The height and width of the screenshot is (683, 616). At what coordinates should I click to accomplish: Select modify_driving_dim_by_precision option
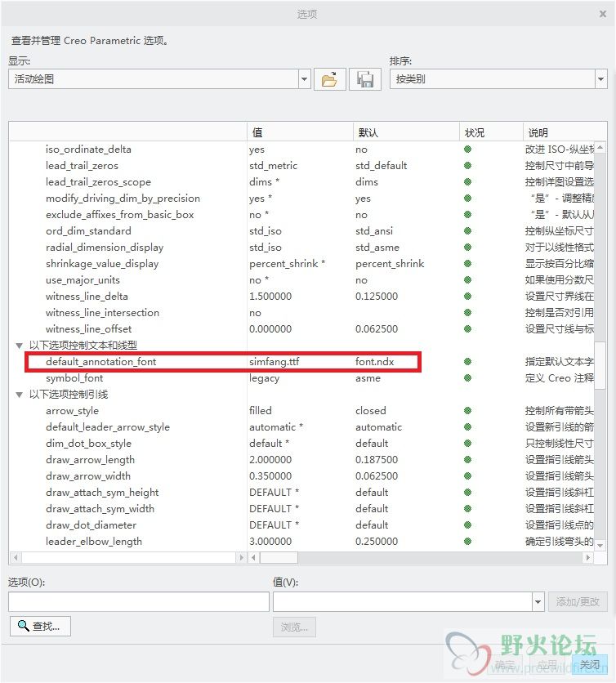(123, 199)
